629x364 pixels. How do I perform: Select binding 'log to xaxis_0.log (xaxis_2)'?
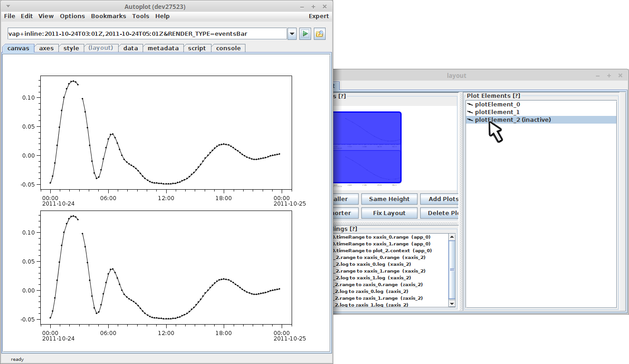click(x=390, y=264)
